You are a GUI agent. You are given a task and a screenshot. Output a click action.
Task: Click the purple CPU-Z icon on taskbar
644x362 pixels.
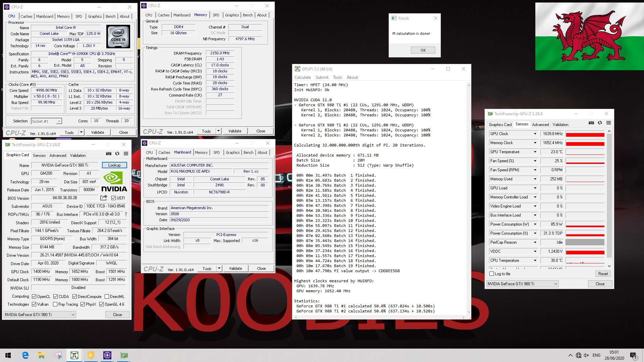tap(107, 355)
